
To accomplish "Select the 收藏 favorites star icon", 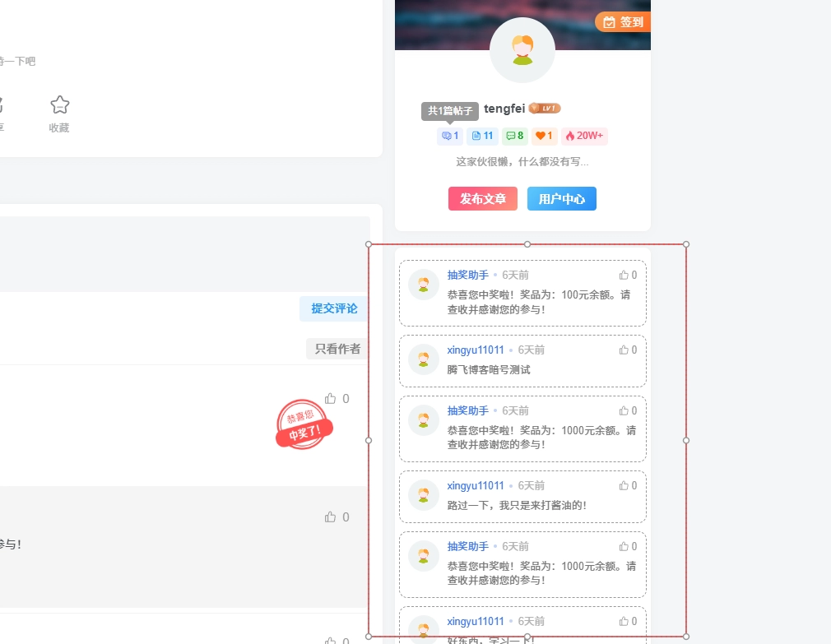I will pyautogui.click(x=59, y=104).
